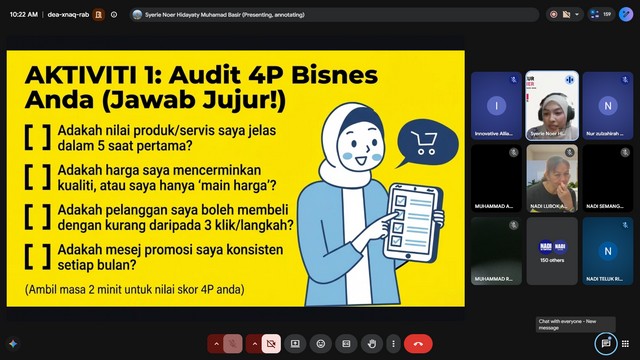This screenshot has height=360, width=640.
Task: Open the people list showing 159 participants
Action: pyautogui.click(x=601, y=14)
